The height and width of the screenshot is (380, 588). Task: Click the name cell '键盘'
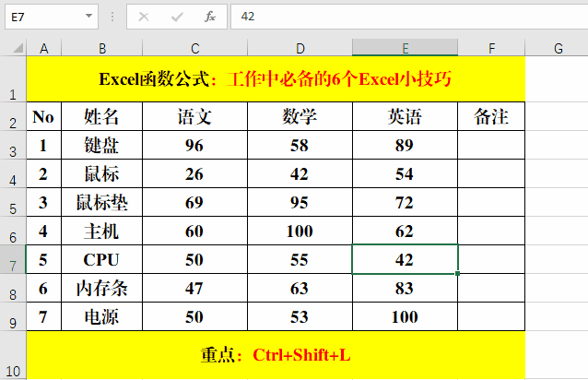[102, 145]
